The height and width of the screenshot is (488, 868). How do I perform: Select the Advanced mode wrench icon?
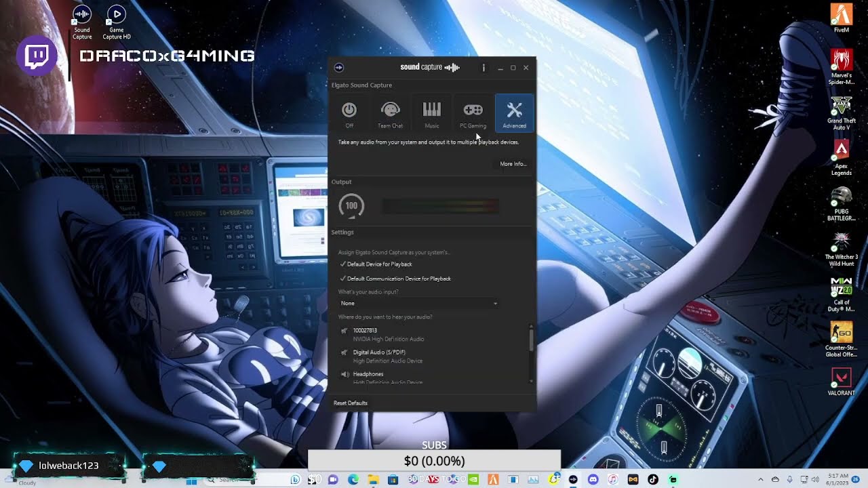click(515, 113)
